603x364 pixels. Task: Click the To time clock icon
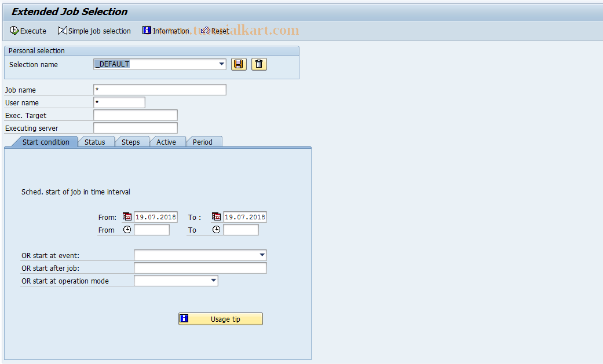click(217, 230)
